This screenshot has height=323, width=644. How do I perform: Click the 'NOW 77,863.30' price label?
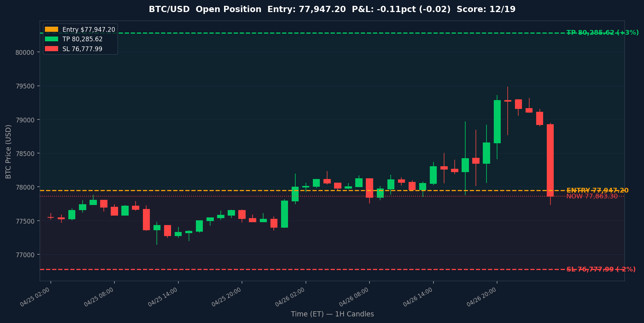[592, 197]
